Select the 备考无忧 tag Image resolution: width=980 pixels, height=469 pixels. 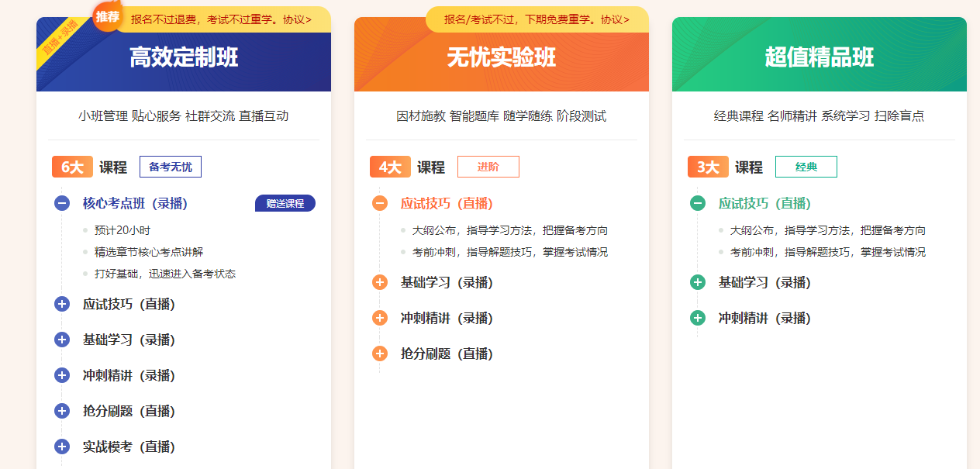[x=171, y=167]
